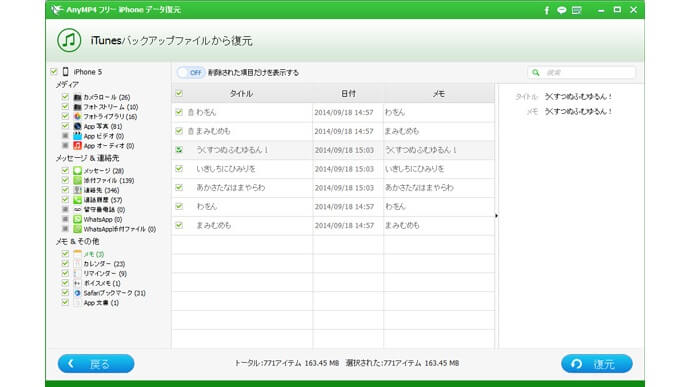Viewport: 696px width, 387px height.
Task: Uncheck the row checkbox for あかさたなはまやらわ
Action: point(179,187)
